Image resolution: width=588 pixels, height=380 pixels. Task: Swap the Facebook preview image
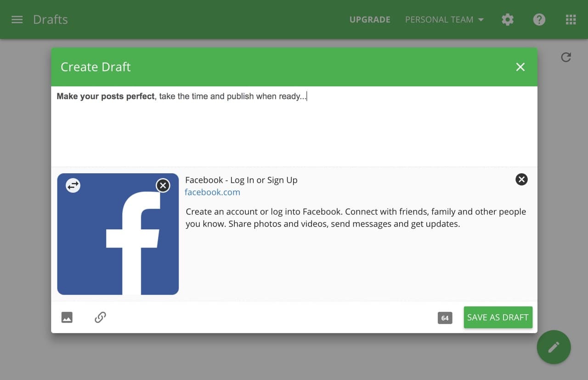coord(73,185)
